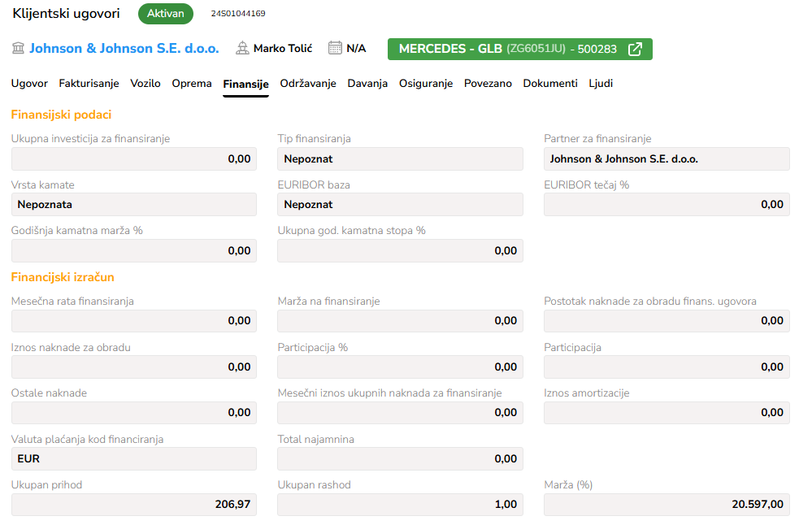Click the Tip finansiranja field
Screen dimensions: 812x525
[400, 159]
